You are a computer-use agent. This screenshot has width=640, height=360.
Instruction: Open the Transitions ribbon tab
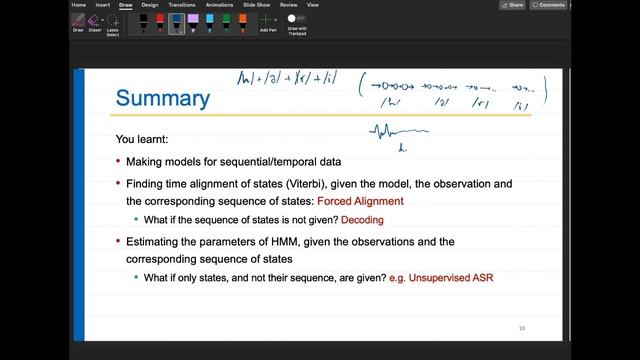(x=182, y=5)
